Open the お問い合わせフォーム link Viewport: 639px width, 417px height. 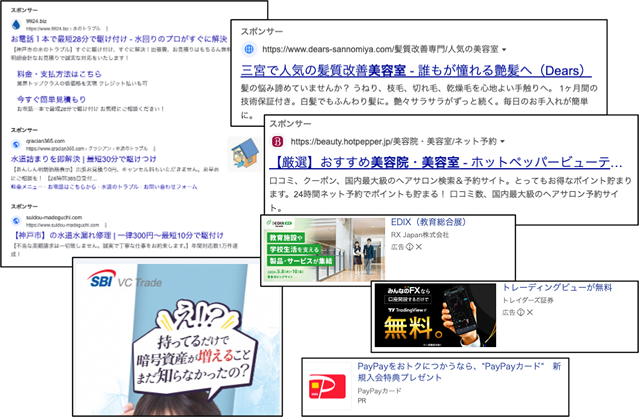point(170,187)
